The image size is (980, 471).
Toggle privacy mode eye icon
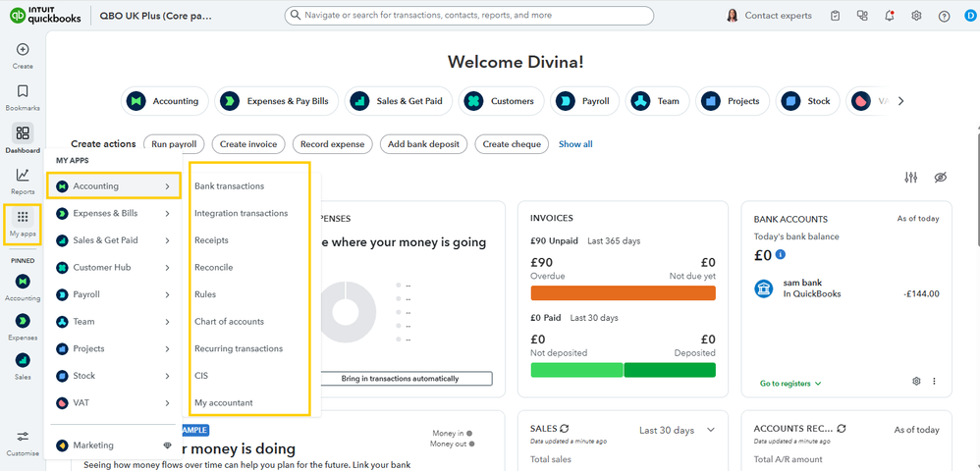(x=940, y=178)
